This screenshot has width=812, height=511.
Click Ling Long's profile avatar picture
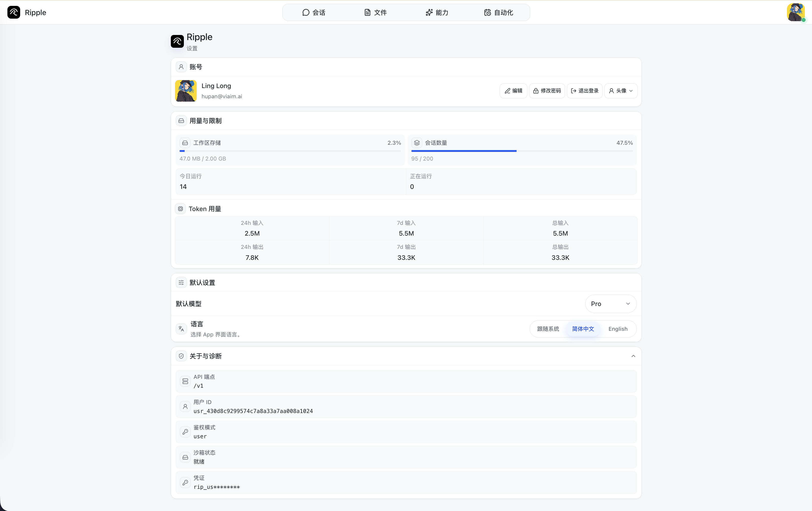[186, 91]
